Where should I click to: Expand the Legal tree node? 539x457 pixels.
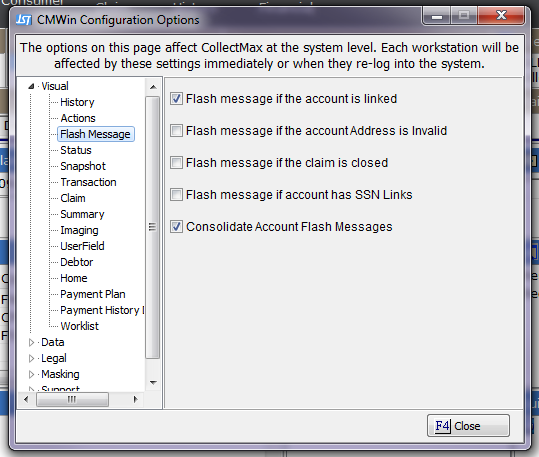click(x=31, y=358)
